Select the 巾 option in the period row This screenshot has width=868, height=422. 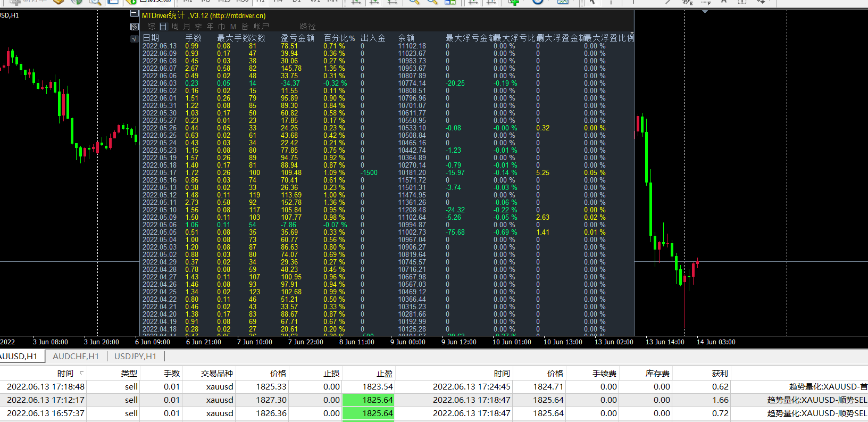coord(221,27)
